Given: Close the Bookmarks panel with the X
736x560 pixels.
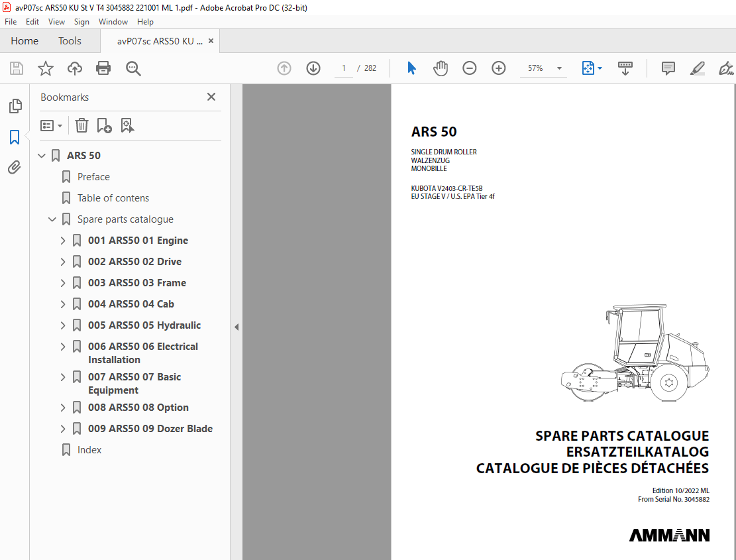Looking at the screenshot, I should pyautogui.click(x=211, y=96).
